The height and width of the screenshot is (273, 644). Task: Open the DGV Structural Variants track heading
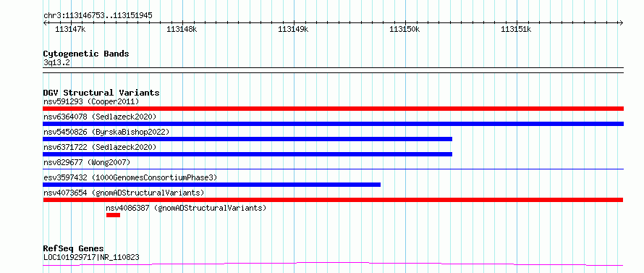pyautogui.click(x=101, y=93)
